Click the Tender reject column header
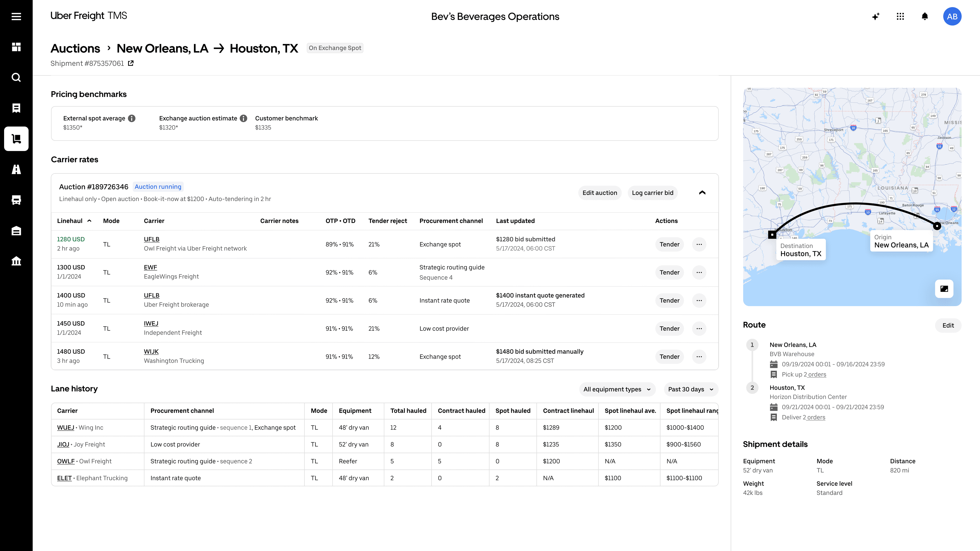The width and height of the screenshot is (980, 551). click(x=387, y=221)
